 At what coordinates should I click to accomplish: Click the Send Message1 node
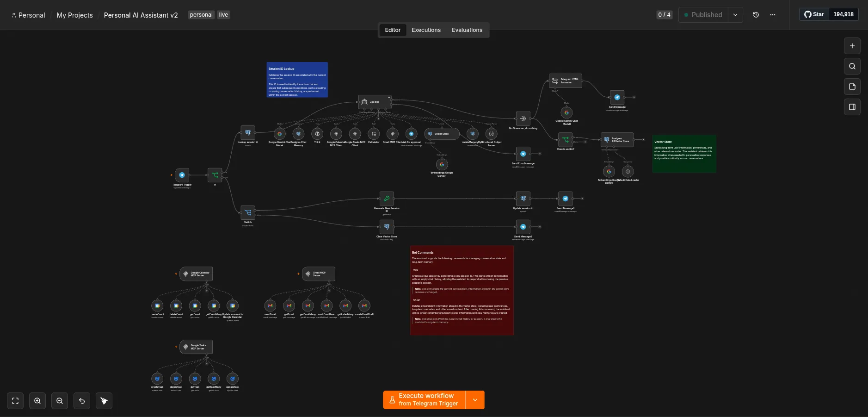(565, 199)
